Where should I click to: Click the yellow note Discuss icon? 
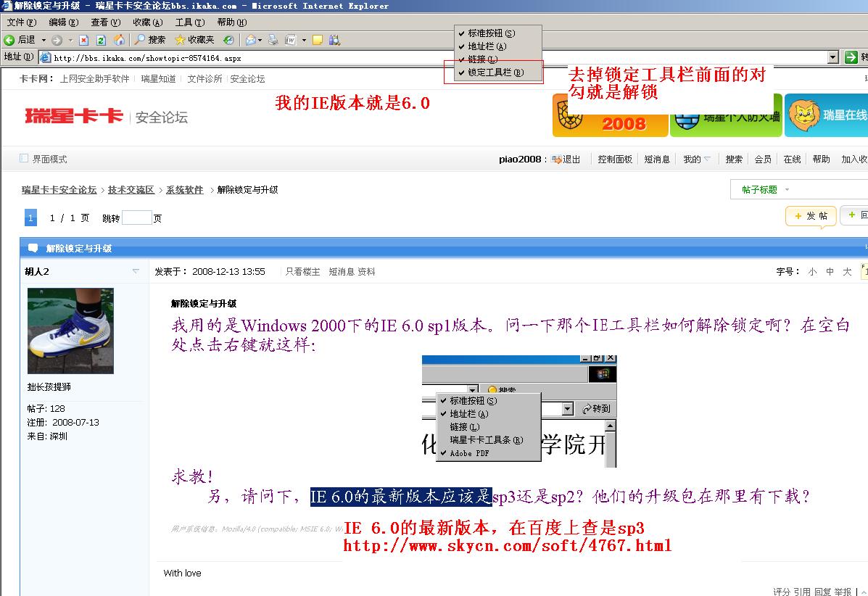(317, 40)
